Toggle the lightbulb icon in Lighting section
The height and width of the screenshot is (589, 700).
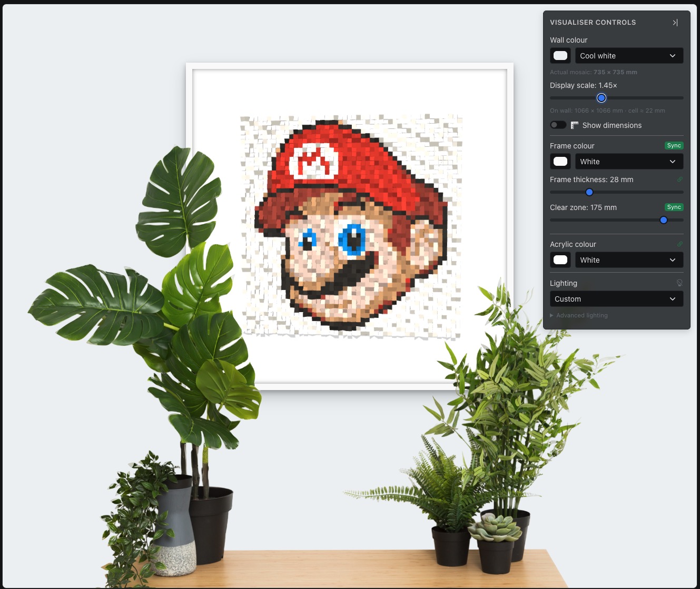click(679, 283)
